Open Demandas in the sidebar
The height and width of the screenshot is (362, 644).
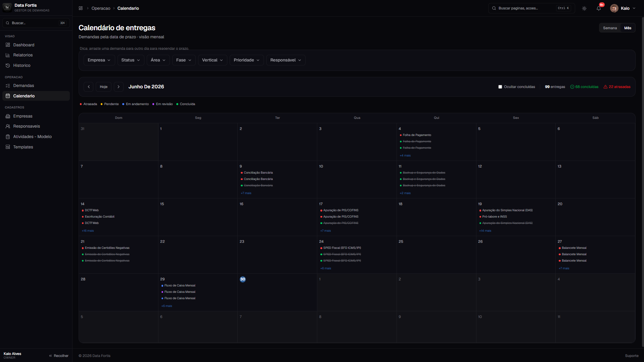coord(36,86)
